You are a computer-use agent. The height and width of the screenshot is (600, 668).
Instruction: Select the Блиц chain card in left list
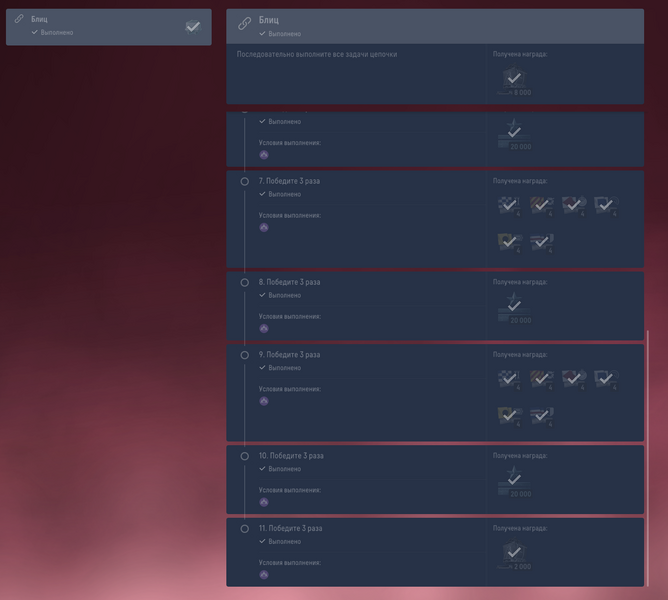click(109, 27)
